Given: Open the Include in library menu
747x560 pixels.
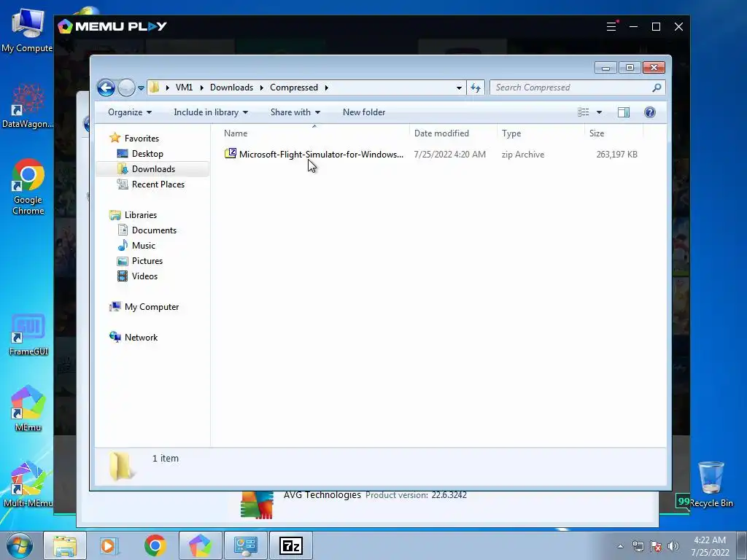Looking at the screenshot, I should click(211, 112).
